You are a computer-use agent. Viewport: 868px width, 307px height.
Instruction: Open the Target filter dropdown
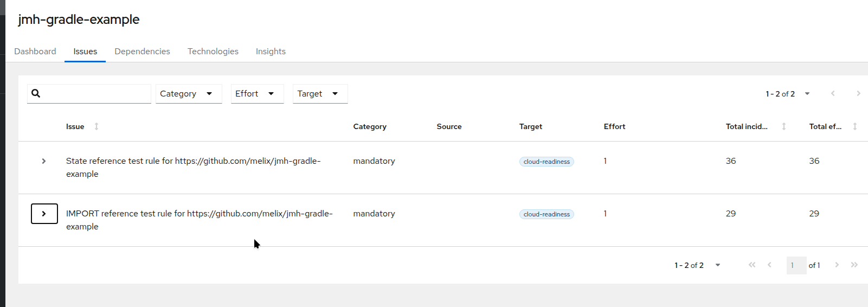tap(320, 94)
